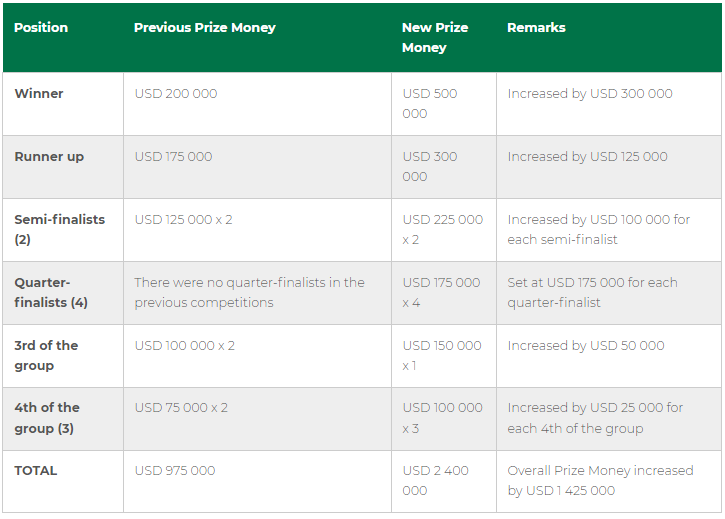Click the Remarks column header
Viewport: 725px width, 519px height.
536,28
